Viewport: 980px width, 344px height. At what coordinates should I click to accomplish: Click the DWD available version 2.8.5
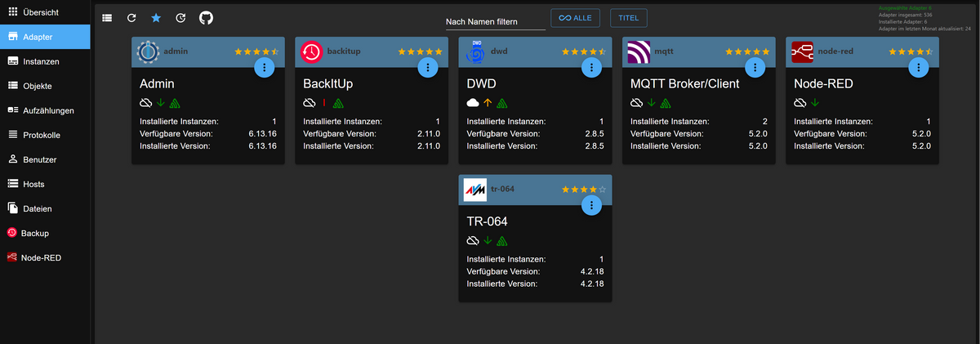click(594, 133)
